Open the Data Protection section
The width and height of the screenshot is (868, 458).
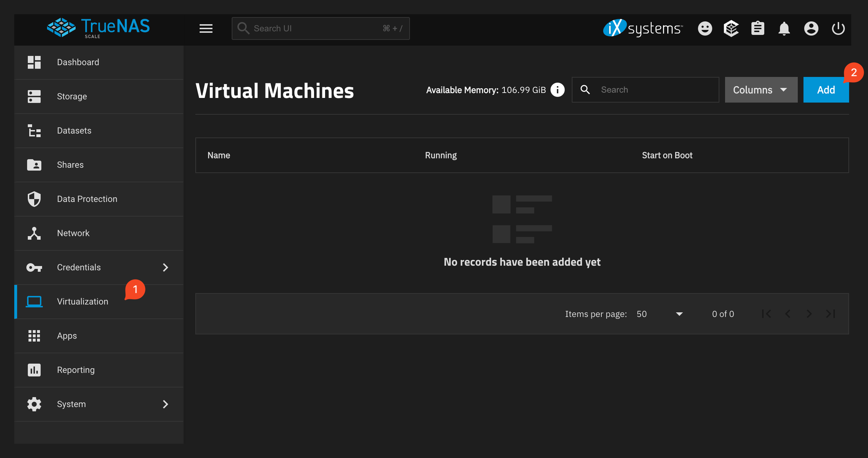click(87, 199)
